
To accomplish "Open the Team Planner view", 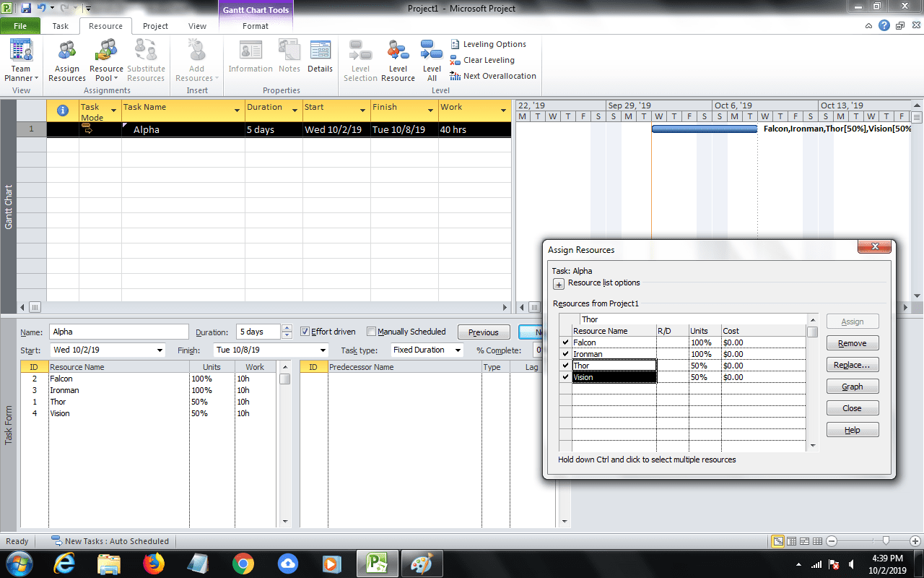I will [x=21, y=61].
